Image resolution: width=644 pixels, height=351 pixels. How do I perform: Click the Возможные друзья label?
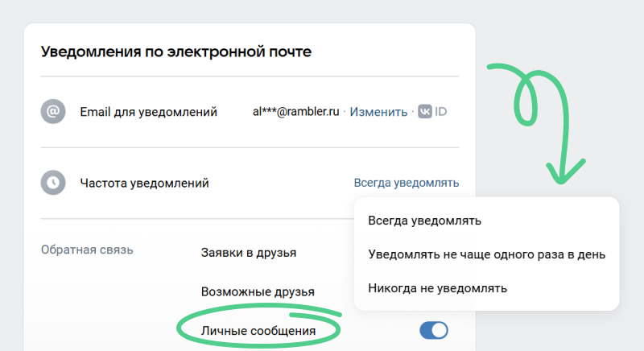(x=257, y=291)
